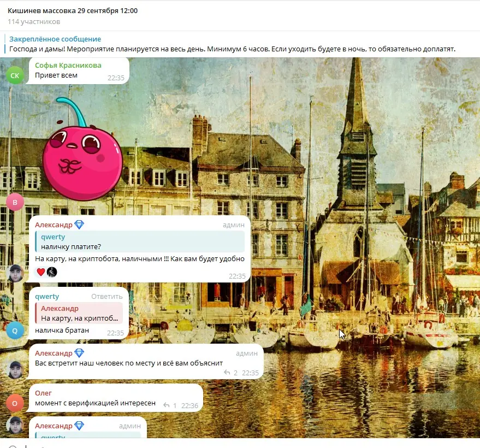480x448 pixels.
Task: Click the pink B avatar below cherry sticker
Action: [15, 202]
